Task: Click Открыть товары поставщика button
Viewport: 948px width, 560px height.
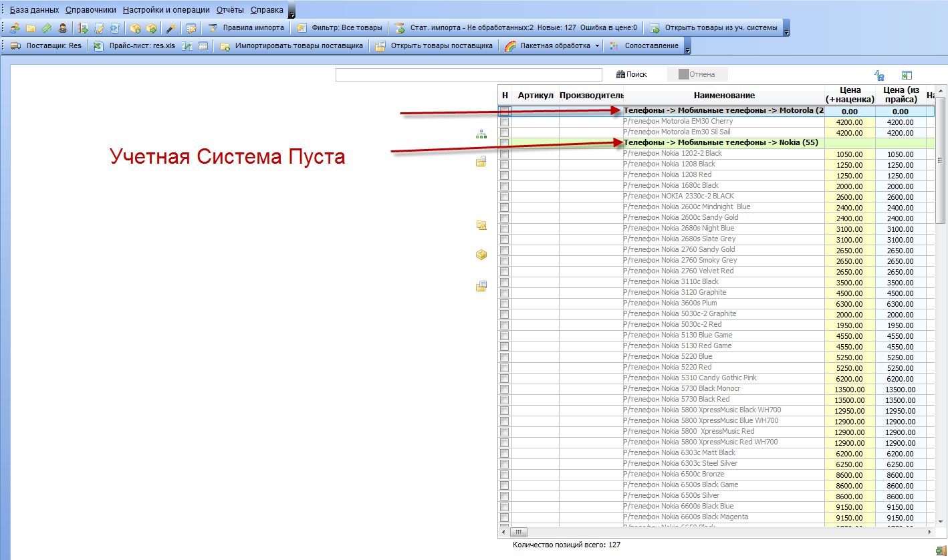Action: tap(435, 46)
